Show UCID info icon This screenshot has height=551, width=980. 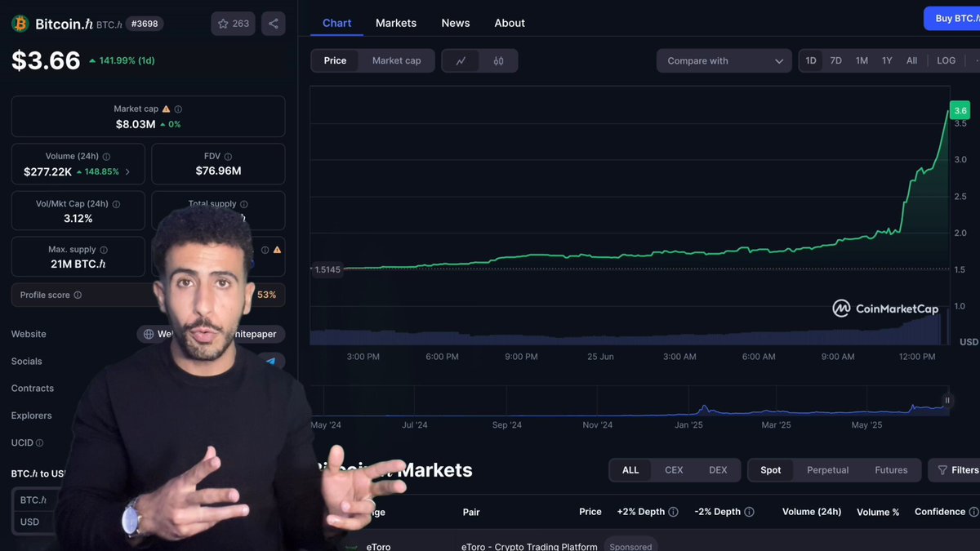tap(39, 443)
